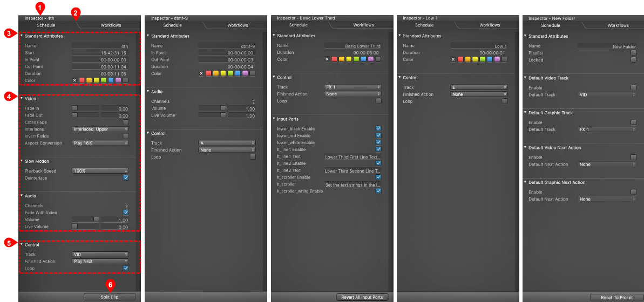Viewport: 644px width, 302px height.
Task: Toggle Playlist checkbox in New Folder inspector
Action: point(633,53)
